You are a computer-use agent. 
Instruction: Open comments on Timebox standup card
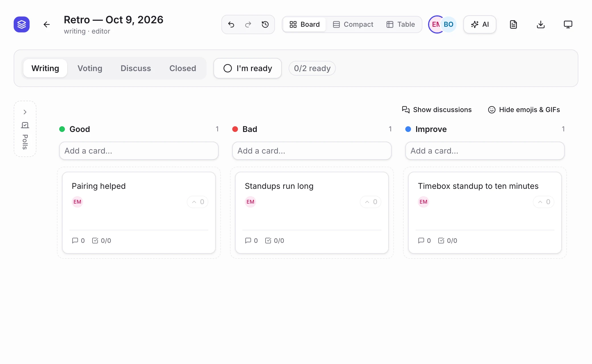click(425, 241)
